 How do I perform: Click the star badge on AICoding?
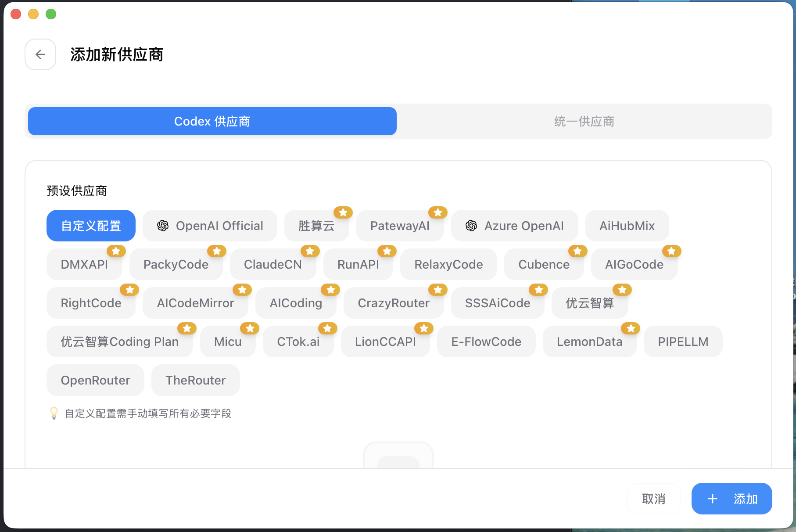[x=330, y=290]
